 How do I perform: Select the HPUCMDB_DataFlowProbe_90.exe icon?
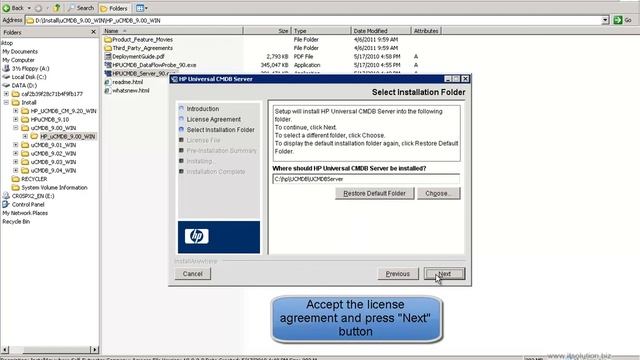click(108, 65)
